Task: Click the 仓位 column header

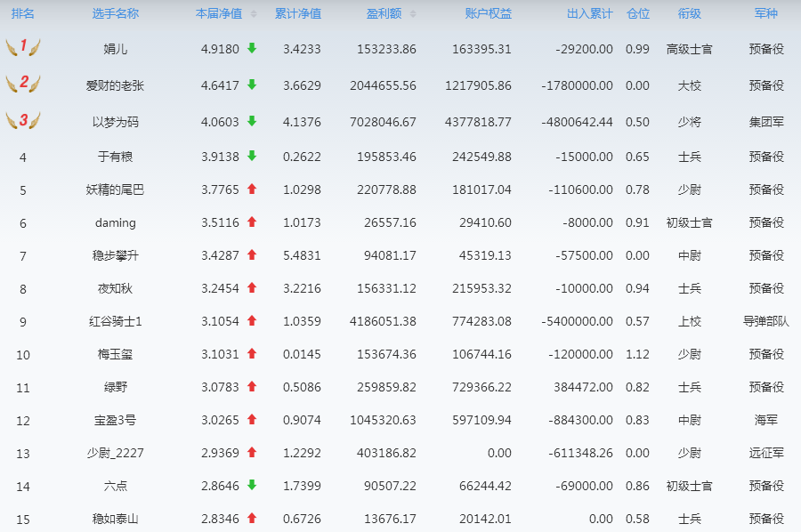Action: click(x=638, y=13)
